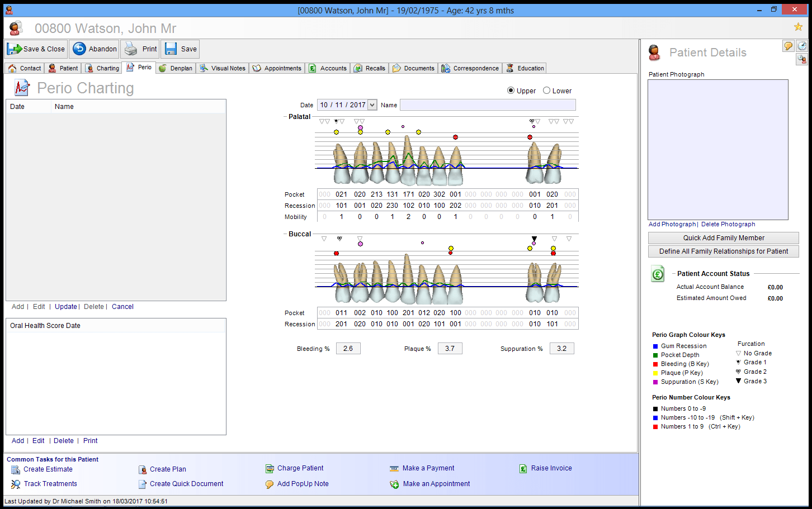This screenshot has height=509, width=812.
Task: Click the Charge Patient icon
Action: pyautogui.click(x=271, y=468)
